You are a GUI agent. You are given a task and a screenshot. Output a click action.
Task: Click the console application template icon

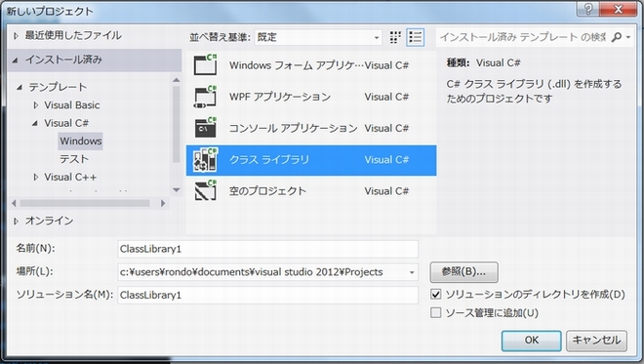click(x=205, y=128)
